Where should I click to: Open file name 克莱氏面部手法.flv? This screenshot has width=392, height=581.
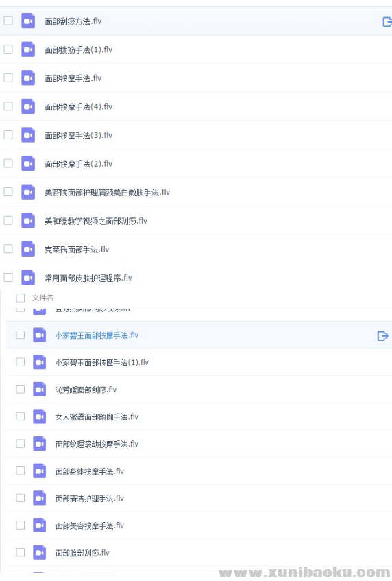pyautogui.click(x=77, y=250)
